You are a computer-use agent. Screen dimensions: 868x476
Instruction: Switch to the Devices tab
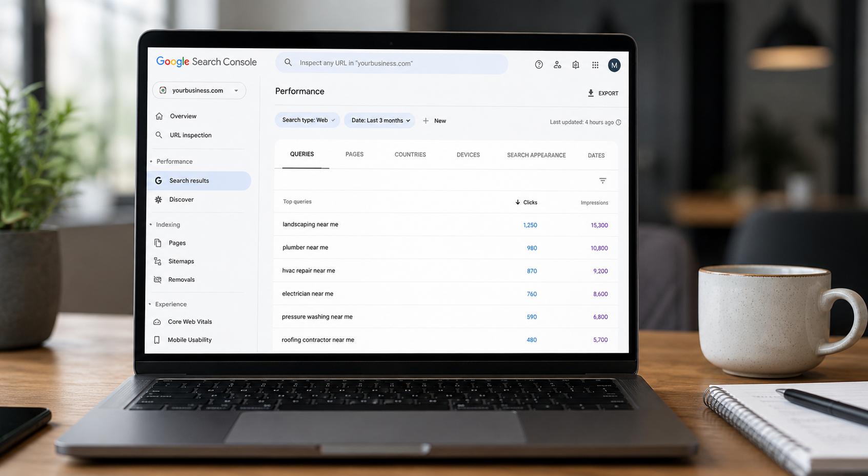point(468,155)
